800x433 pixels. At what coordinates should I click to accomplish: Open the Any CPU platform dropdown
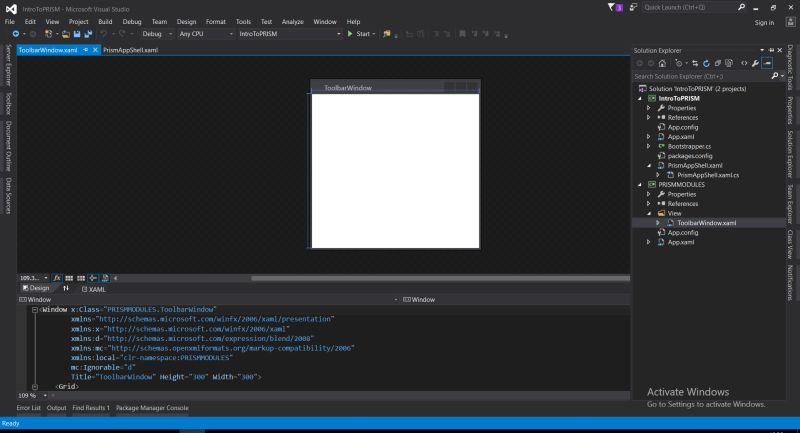tap(202, 34)
